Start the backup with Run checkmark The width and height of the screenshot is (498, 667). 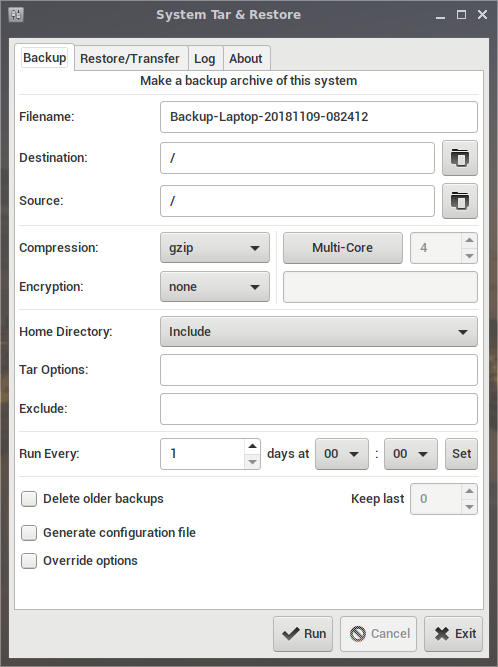(303, 634)
